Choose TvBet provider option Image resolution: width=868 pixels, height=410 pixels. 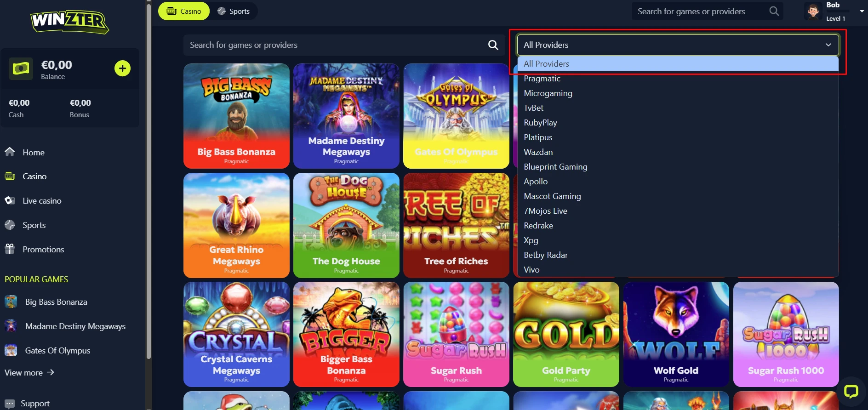click(678, 108)
